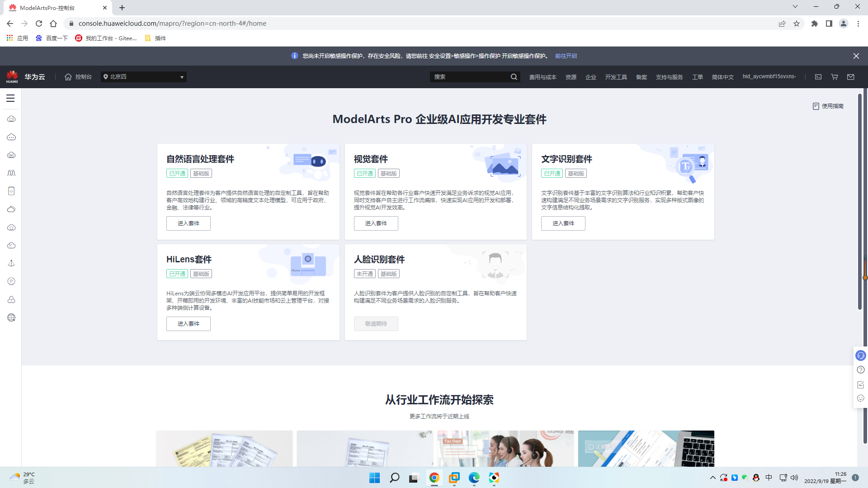Open the browser tab search chevron
Viewport: 868px width, 488px height.
795,6
